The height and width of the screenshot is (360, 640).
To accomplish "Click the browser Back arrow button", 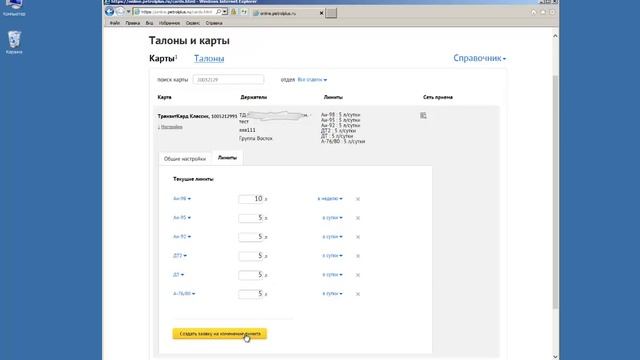I will 109,12.
